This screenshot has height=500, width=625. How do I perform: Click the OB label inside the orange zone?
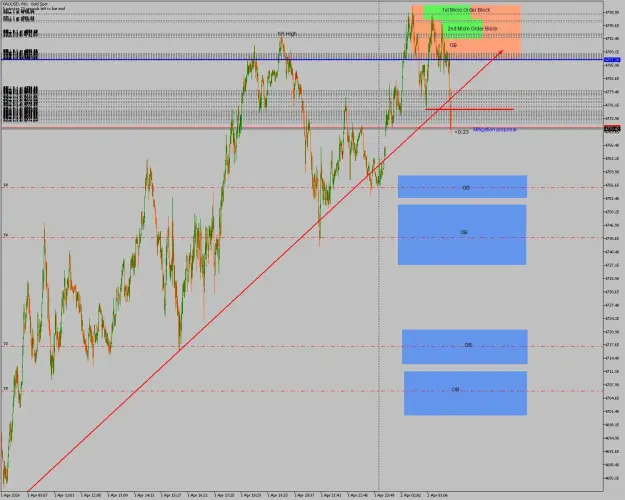coord(453,45)
